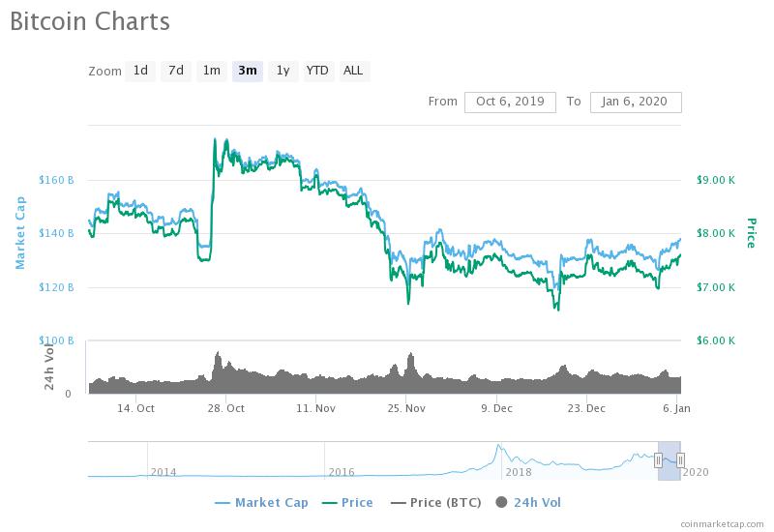Edit the To date field
This screenshot has height=532, width=774.
636,102
